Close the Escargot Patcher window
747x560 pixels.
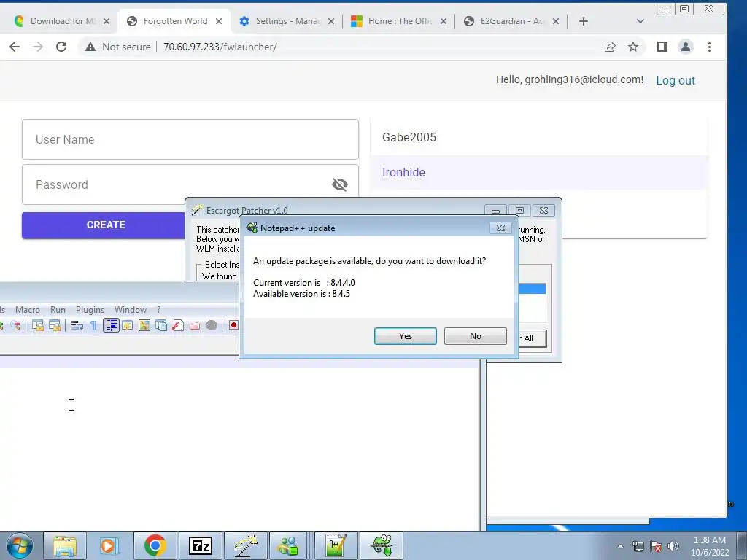coord(543,211)
